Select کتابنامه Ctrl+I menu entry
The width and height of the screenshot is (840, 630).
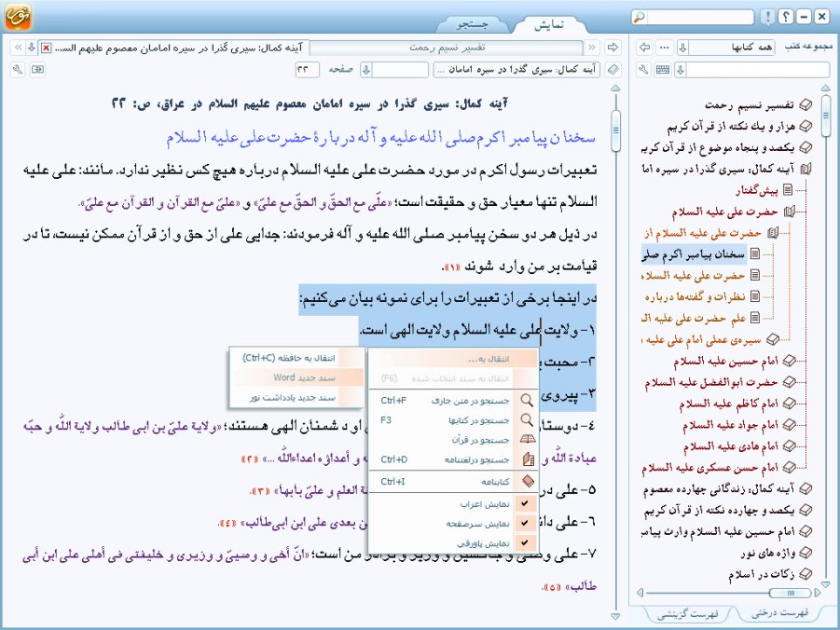pyautogui.click(x=454, y=481)
